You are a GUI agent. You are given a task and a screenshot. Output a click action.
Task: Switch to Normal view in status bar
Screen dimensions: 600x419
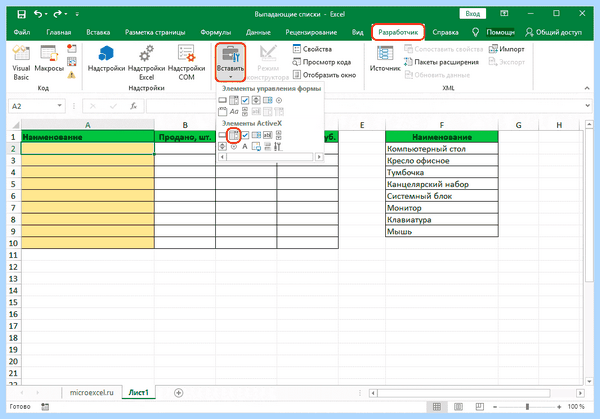[x=437, y=406]
